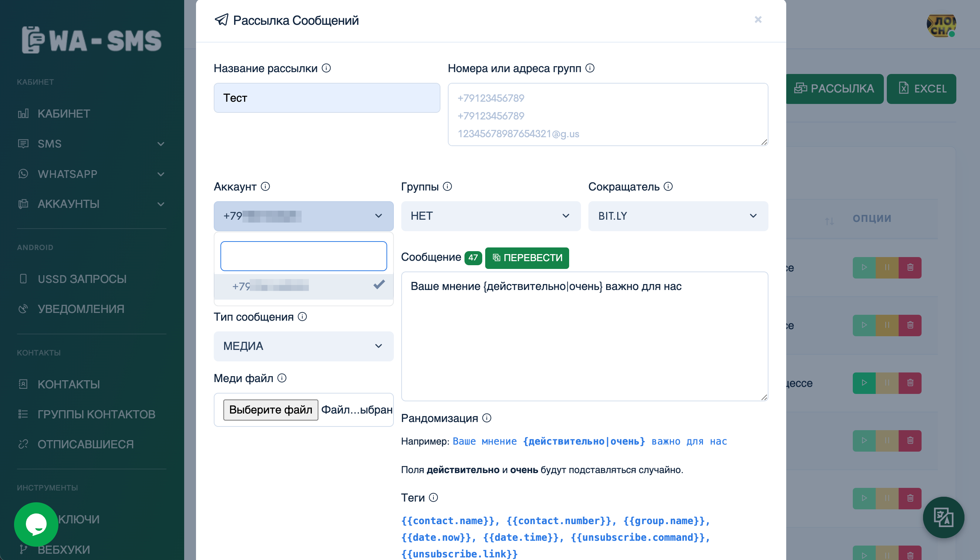The image size is (980, 560).
Task: Click the Название рассылки field containing Тест
Action: coord(327,98)
